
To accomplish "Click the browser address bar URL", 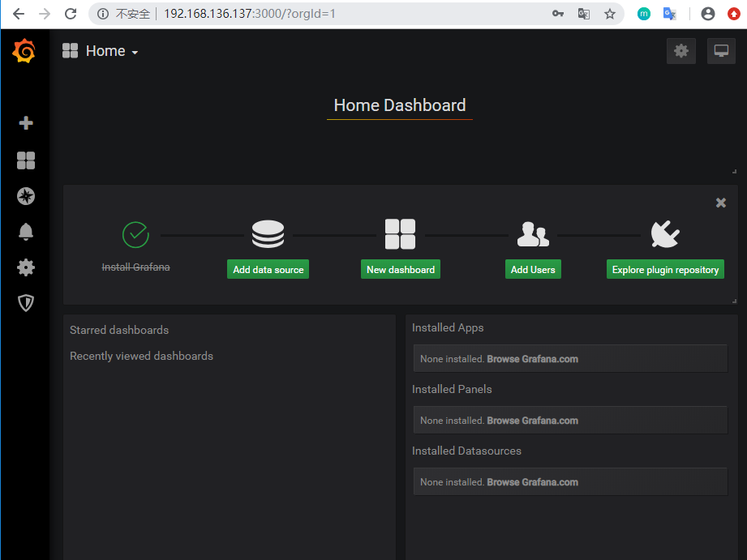I will 250,14.
